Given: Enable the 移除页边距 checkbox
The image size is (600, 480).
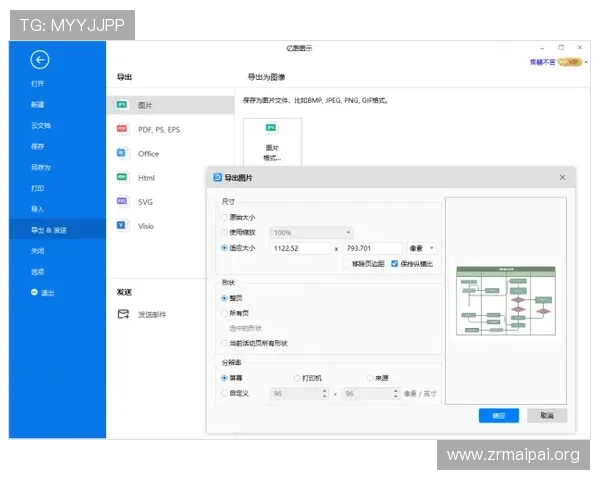Looking at the screenshot, I should pyautogui.click(x=346, y=264).
